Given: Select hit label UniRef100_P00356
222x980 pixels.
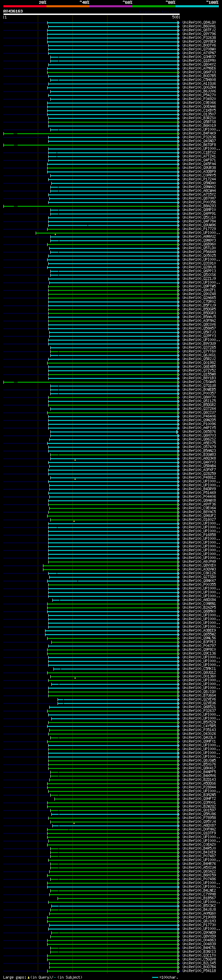Looking at the screenshot, I should (x=199, y=202).
